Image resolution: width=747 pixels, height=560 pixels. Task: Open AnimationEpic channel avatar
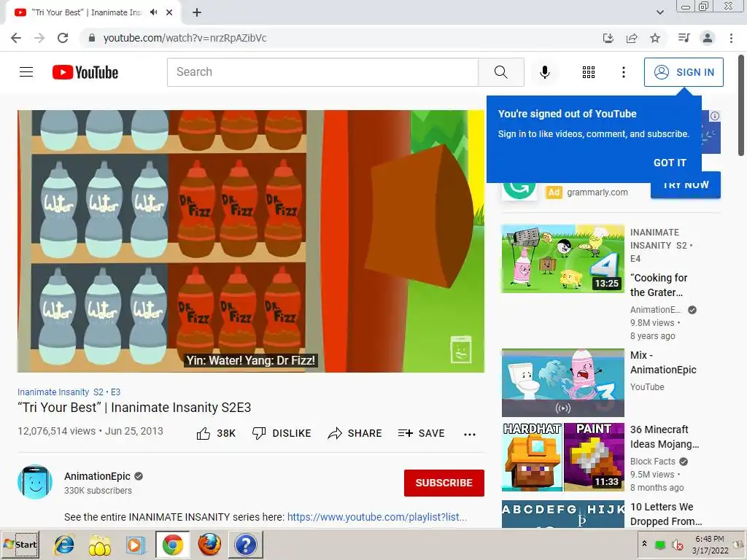coord(35,482)
